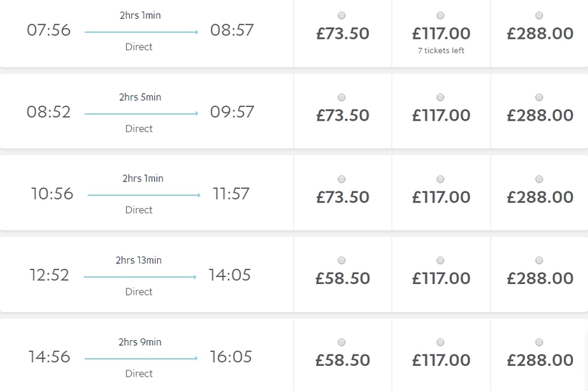Click the '7 tickets left' notice
The height and width of the screenshot is (391, 588).
click(441, 51)
